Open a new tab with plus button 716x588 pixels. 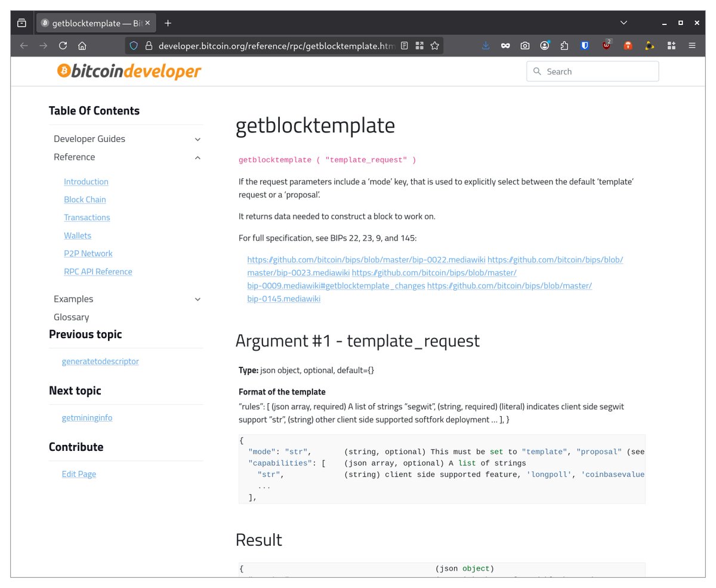click(168, 23)
